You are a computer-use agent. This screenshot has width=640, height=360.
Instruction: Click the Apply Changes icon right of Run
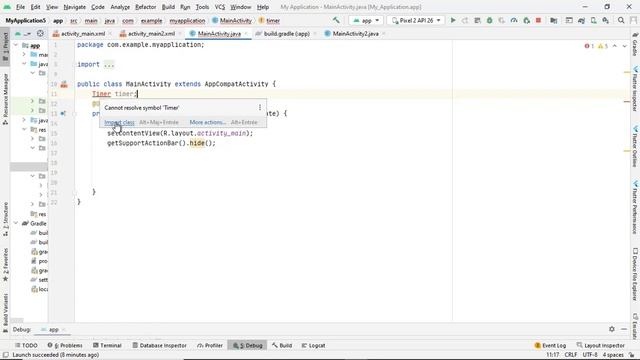pos(465,20)
